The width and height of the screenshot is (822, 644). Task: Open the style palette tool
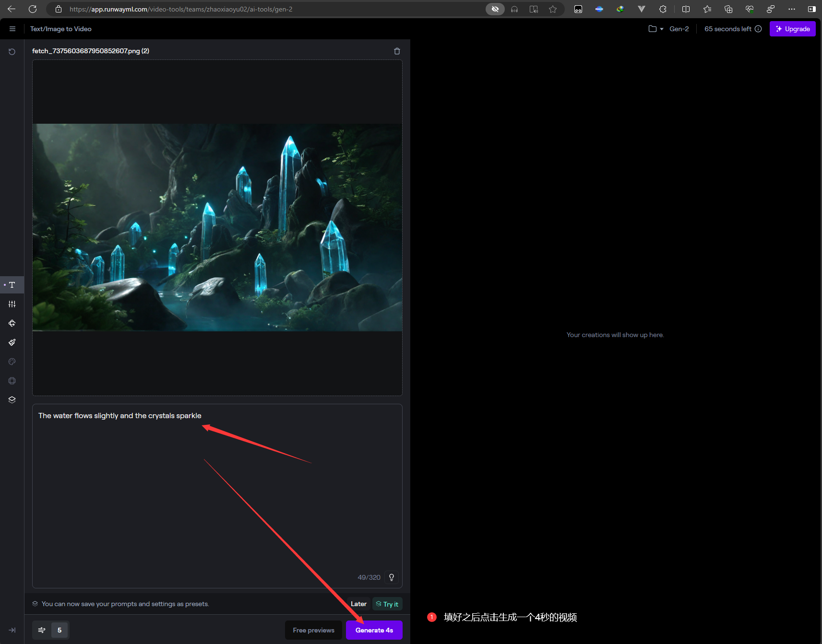point(12,362)
